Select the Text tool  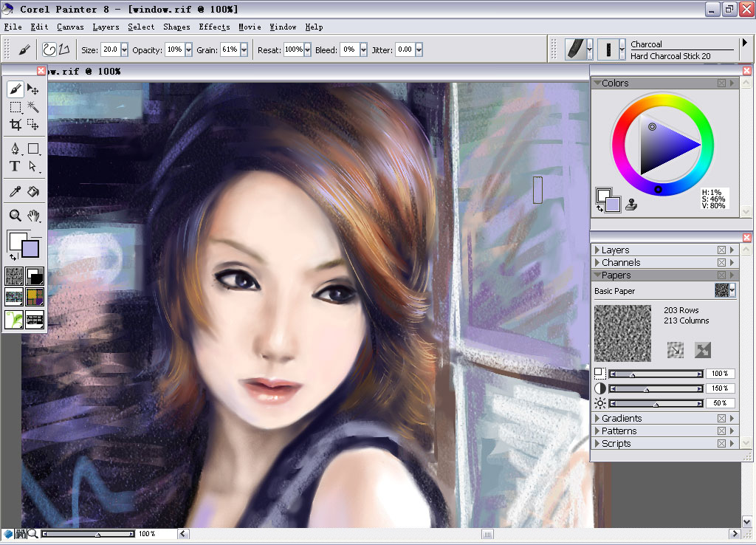(15, 166)
